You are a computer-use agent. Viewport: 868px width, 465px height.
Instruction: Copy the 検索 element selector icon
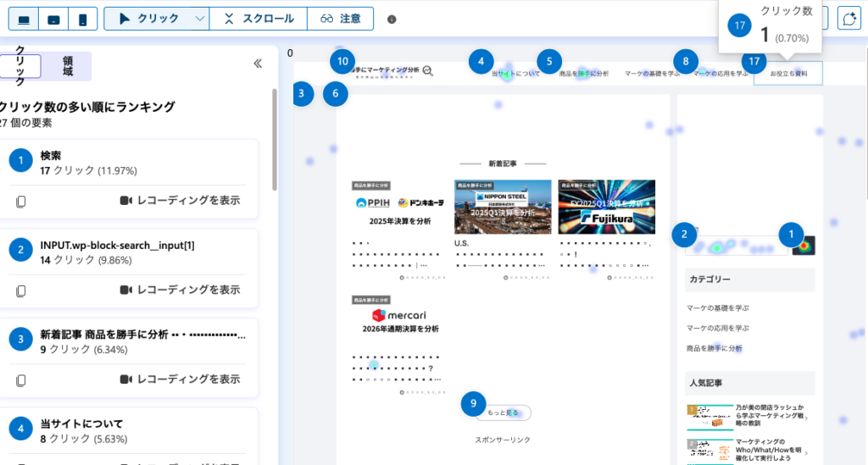(x=21, y=201)
